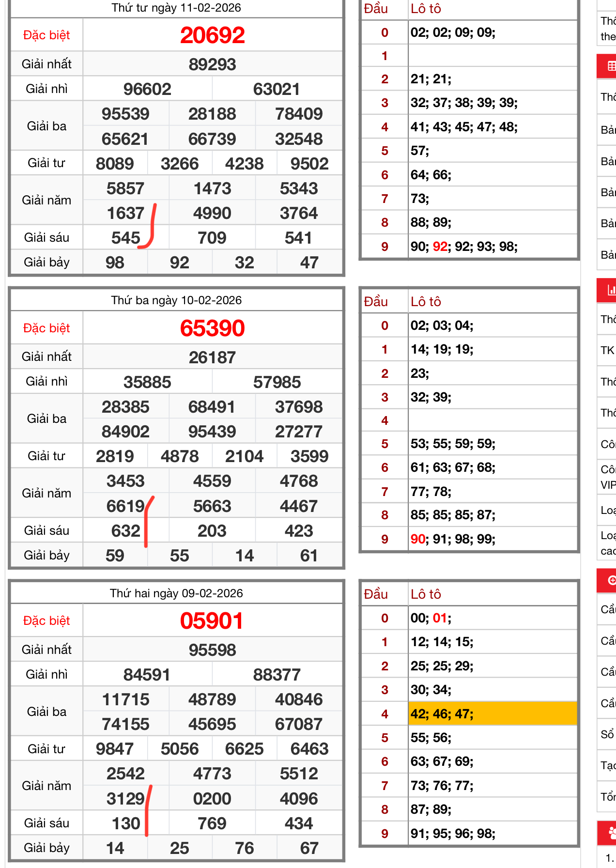Open the sidebar link starting with "Tạo"

pyautogui.click(x=608, y=765)
